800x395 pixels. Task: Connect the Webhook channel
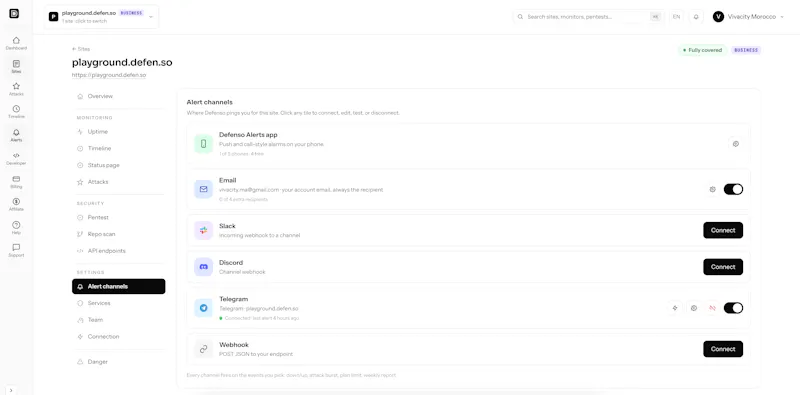[723, 349]
